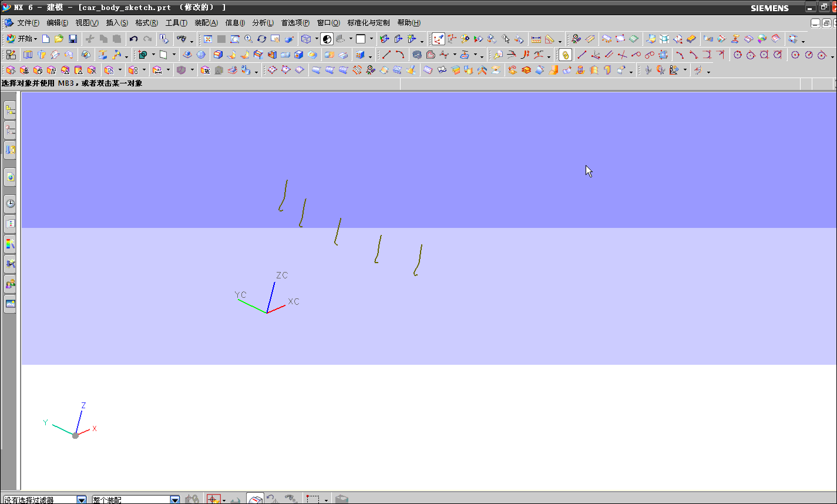Viewport: 837px width, 504px height.
Task: Open the Part Navigator sidebar tab
Action: 10,129
